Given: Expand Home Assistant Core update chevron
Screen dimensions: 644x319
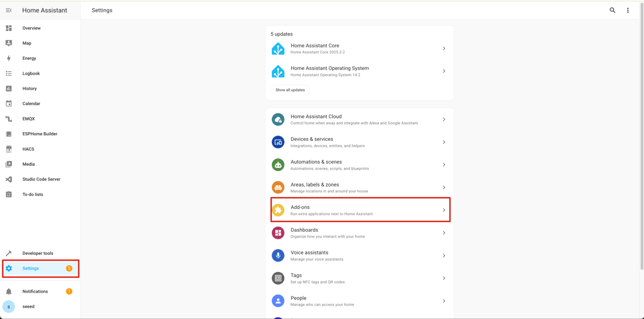Looking at the screenshot, I should (444, 48).
